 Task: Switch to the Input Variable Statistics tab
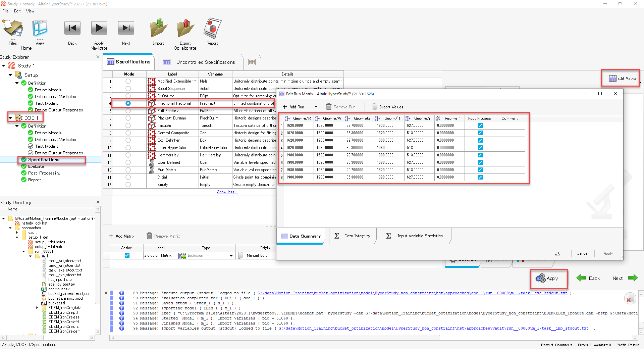(416, 236)
